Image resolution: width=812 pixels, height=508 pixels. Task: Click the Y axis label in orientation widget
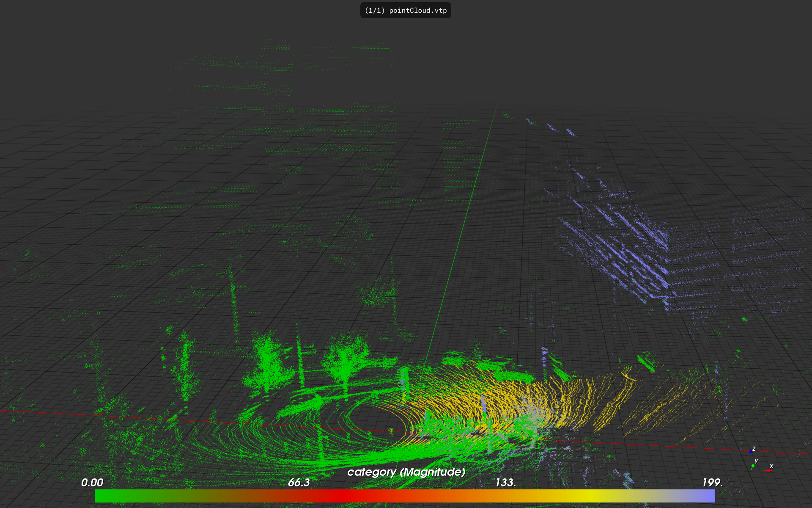756,461
